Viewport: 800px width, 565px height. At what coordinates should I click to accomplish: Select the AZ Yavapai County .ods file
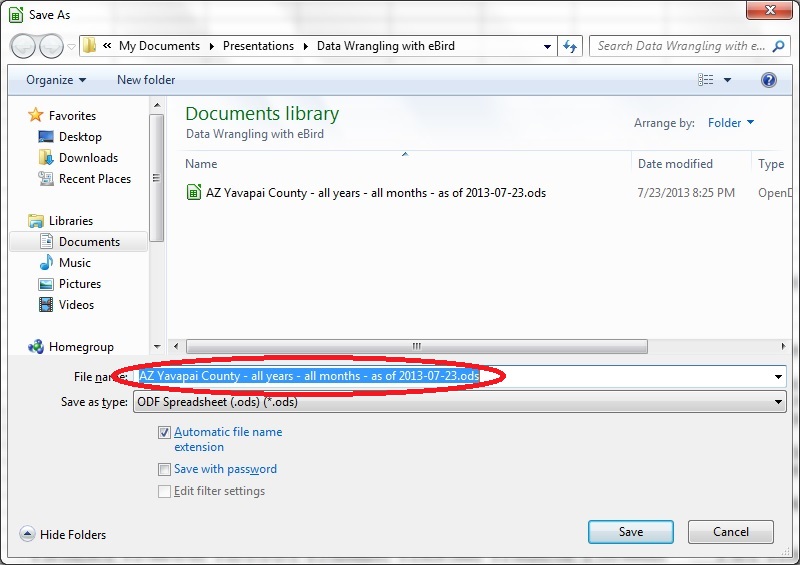point(376,193)
